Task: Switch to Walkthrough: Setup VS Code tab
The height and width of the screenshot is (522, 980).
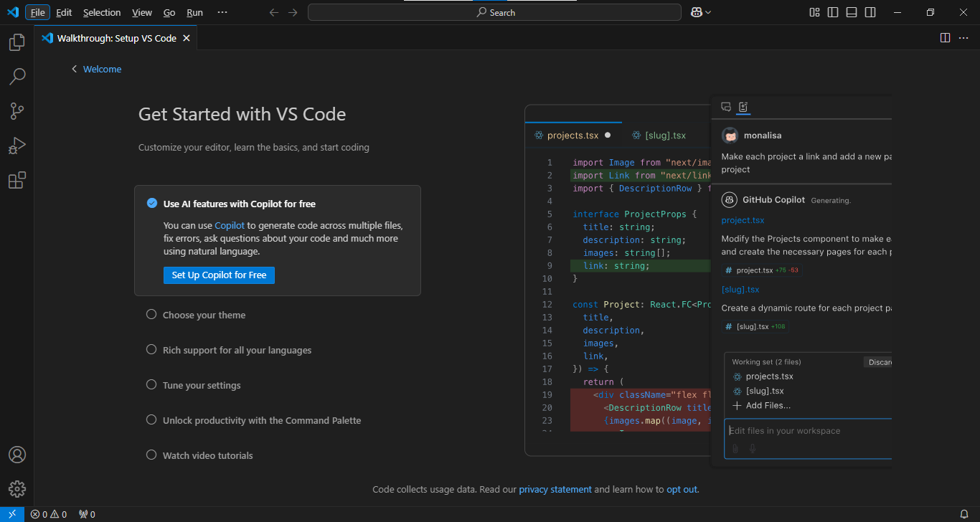Action: pos(116,38)
